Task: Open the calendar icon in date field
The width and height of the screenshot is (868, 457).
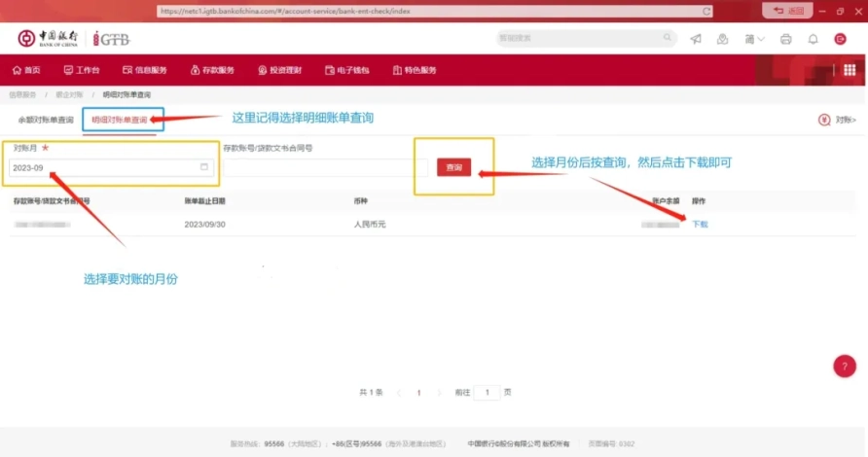Action: (203, 167)
